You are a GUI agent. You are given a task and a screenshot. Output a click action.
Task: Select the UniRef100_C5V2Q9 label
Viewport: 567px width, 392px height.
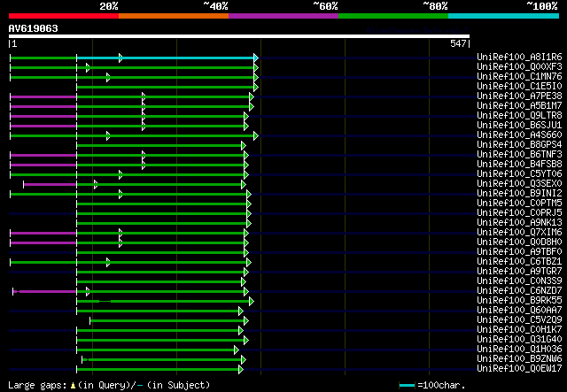click(520, 320)
